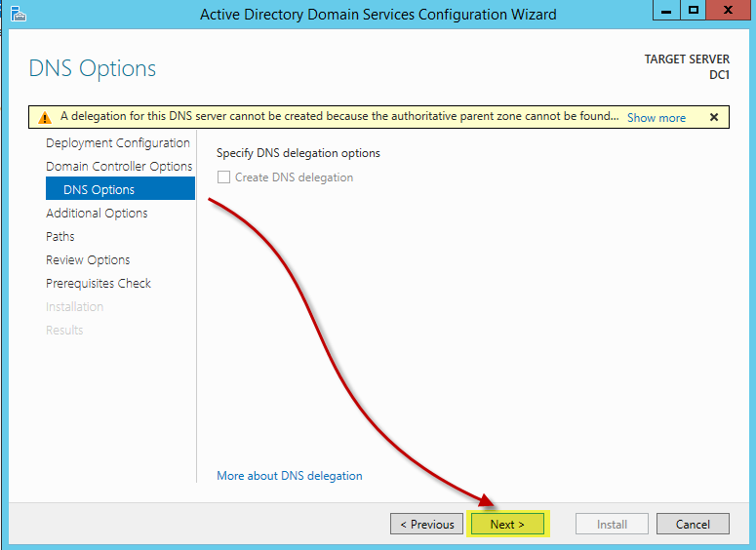The height and width of the screenshot is (550, 756).
Task: Click the TARGET SERVER label
Action: click(687, 59)
